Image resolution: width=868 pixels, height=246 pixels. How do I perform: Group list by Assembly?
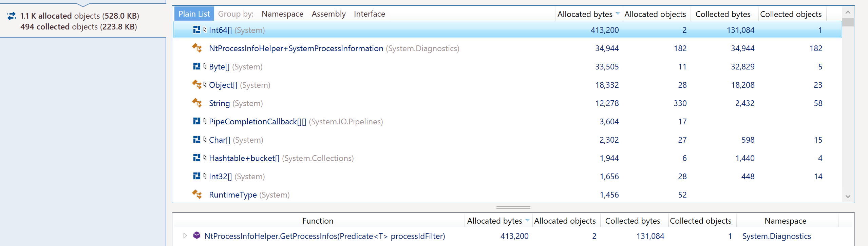[x=328, y=14]
